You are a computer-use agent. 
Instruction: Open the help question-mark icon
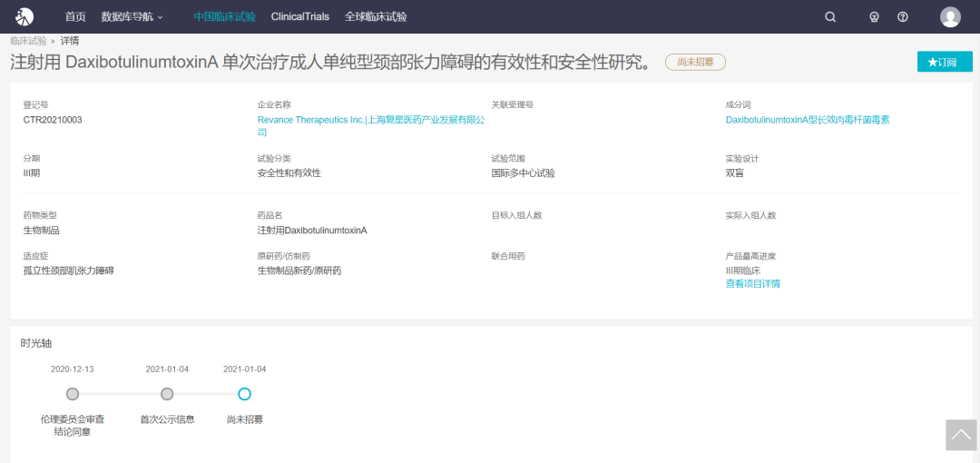pyautogui.click(x=903, y=17)
